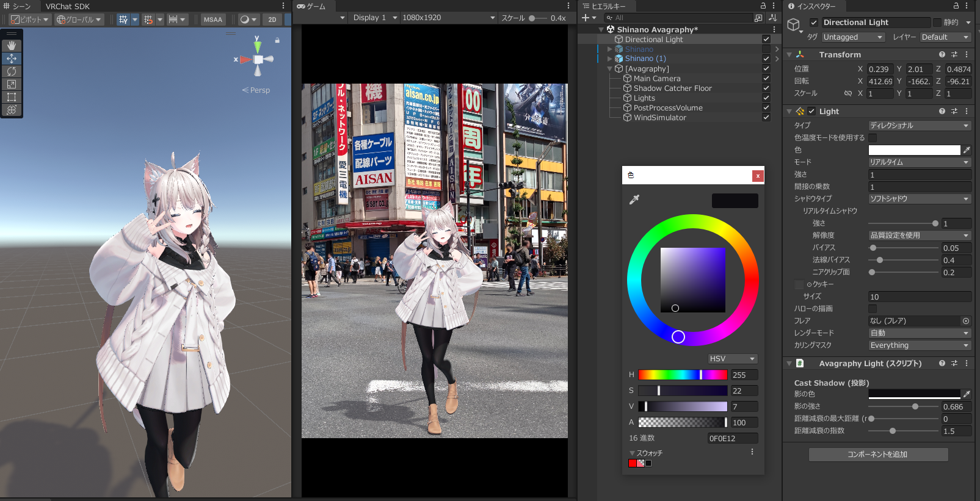Click eyedropper beside the light color field
This screenshot has width=980, height=501.
point(967,150)
